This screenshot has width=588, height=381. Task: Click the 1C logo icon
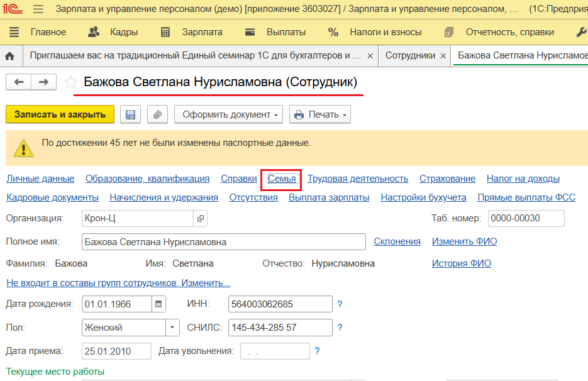tap(12, 9)
